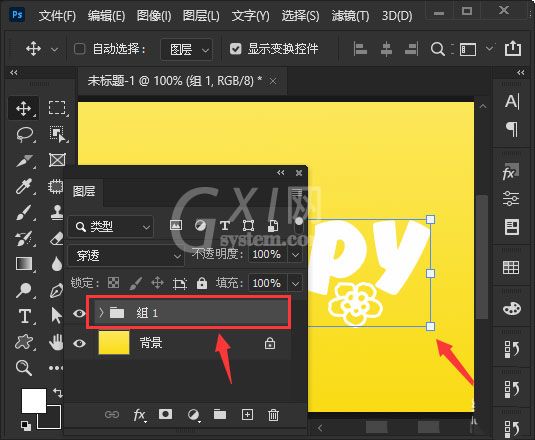Select the History Brush tool
The width and height of the screenshot is (535, 440).
[24, 238]
